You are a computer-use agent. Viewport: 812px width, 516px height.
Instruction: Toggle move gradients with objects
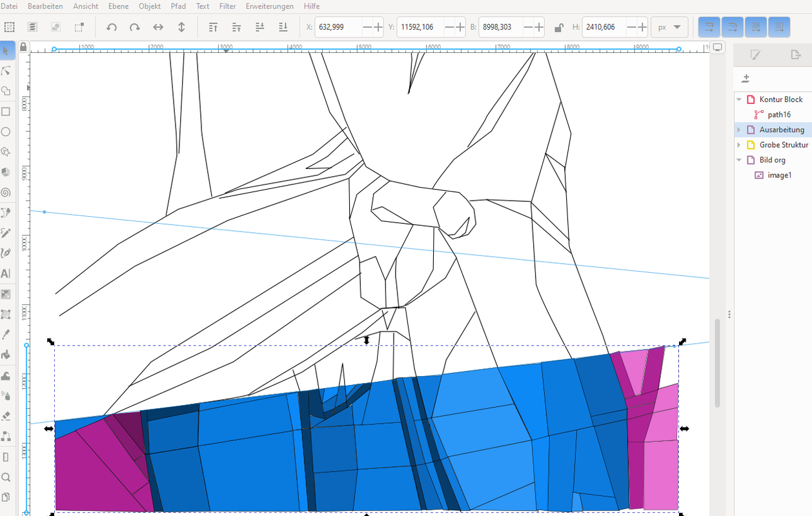[x=756, y=27]
